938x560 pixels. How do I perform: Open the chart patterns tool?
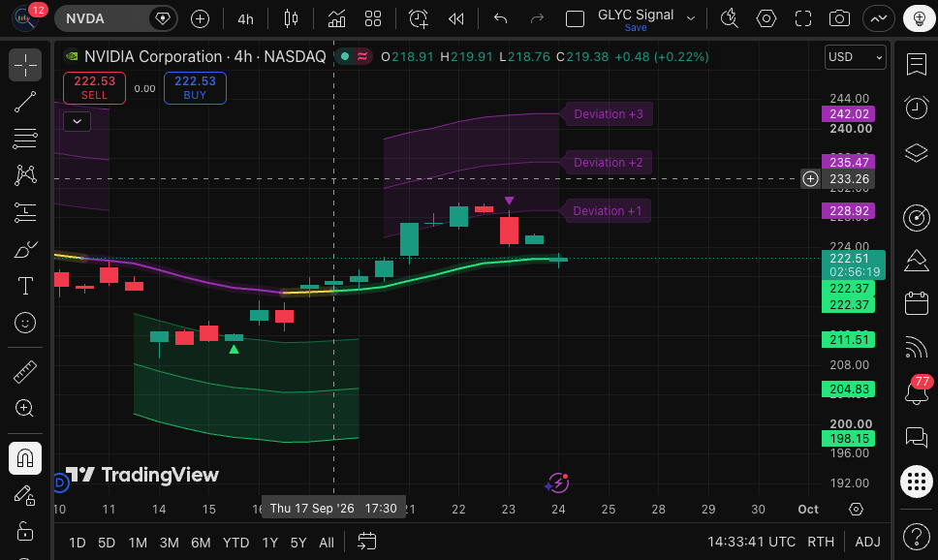point(25,175)
